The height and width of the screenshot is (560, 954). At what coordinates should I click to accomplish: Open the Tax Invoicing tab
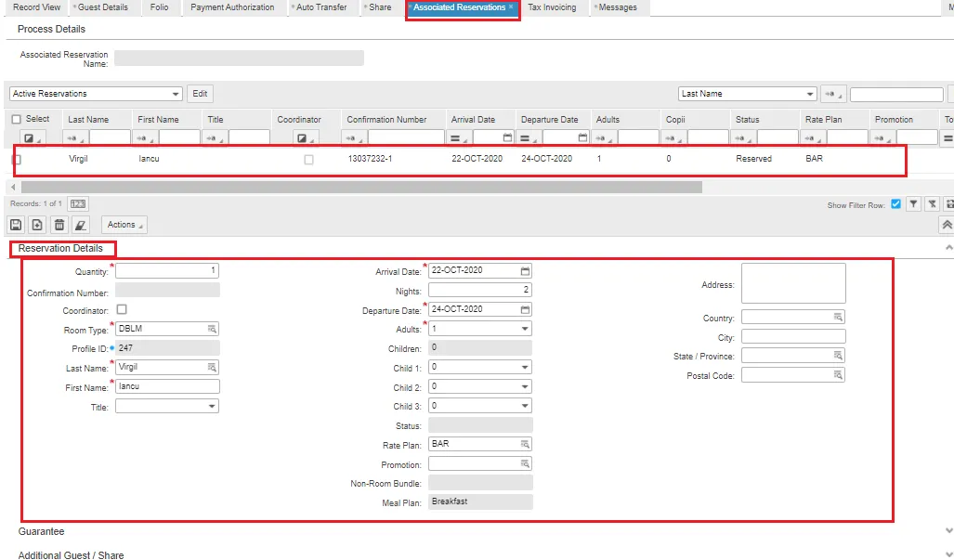tap(552, 7)
